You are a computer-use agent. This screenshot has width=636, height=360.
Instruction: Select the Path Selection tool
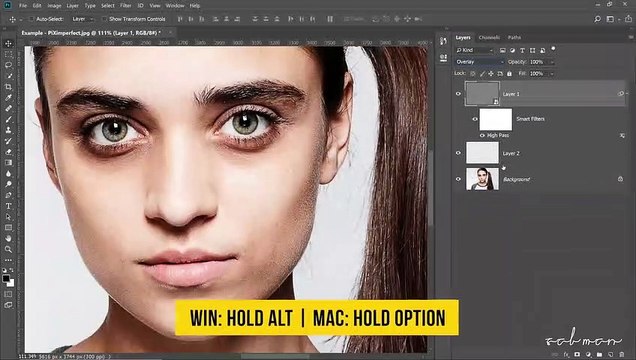click(x=8, y=217)
